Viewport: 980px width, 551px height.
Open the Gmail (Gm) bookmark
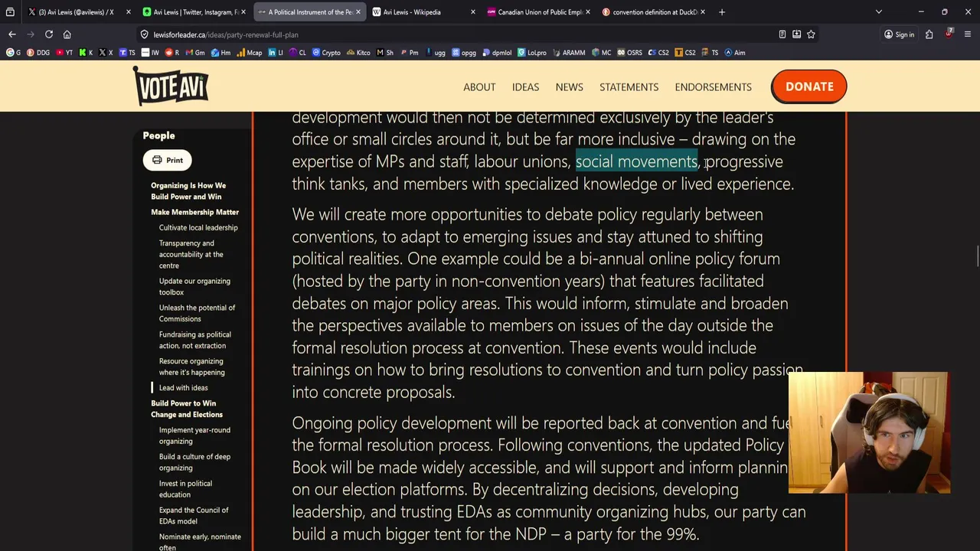point(195,53)
